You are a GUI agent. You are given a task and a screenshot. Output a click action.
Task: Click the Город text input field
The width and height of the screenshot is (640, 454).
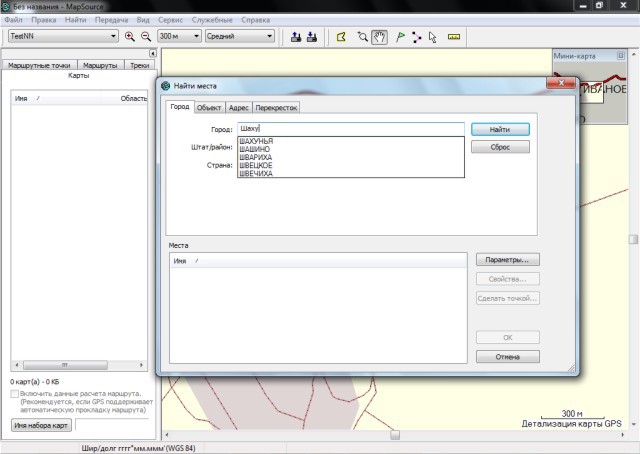(351, 129)
